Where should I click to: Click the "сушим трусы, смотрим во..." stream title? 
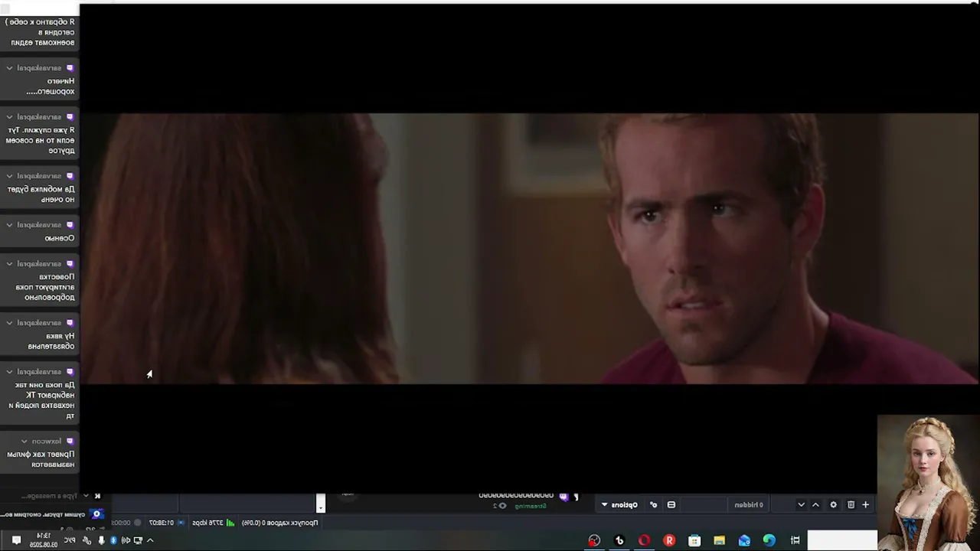click(x=43, y=515)
